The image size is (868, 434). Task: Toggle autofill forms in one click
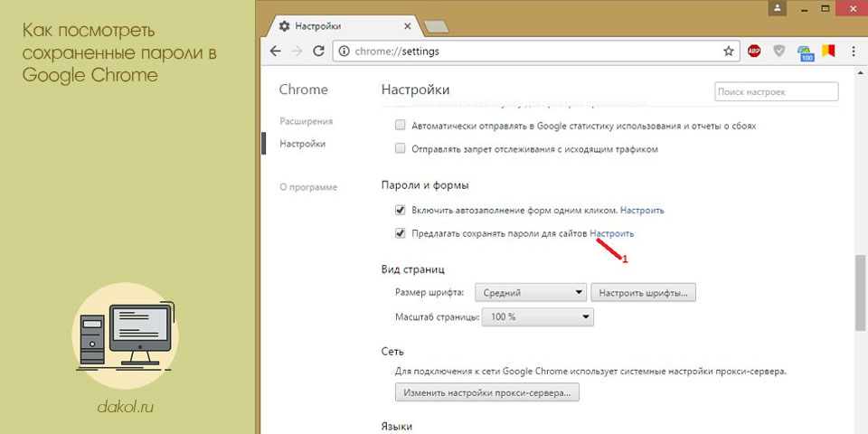point(401,211)
